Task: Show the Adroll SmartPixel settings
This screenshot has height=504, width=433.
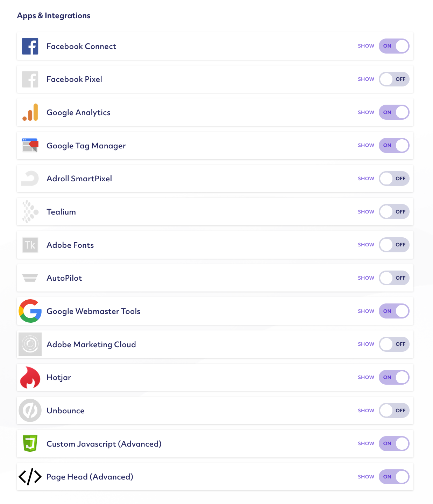Action: point(366,178)
